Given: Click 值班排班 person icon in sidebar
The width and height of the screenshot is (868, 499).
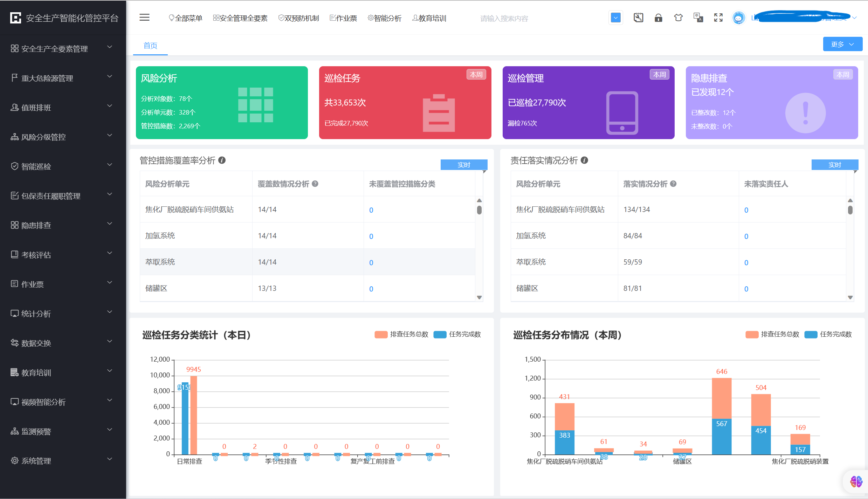Looking at the screenshot, I should click(14, 107).
